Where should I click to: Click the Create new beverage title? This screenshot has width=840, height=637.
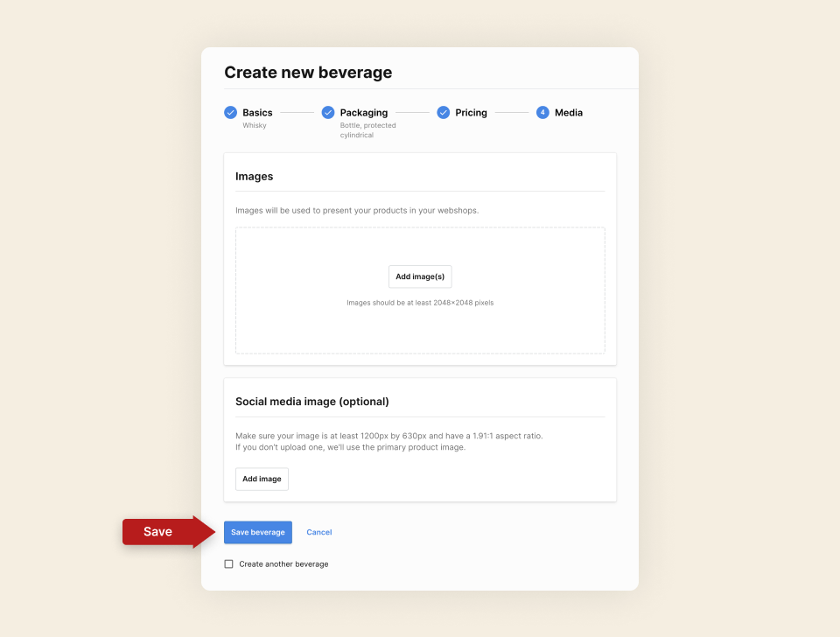tap(308, 72)
